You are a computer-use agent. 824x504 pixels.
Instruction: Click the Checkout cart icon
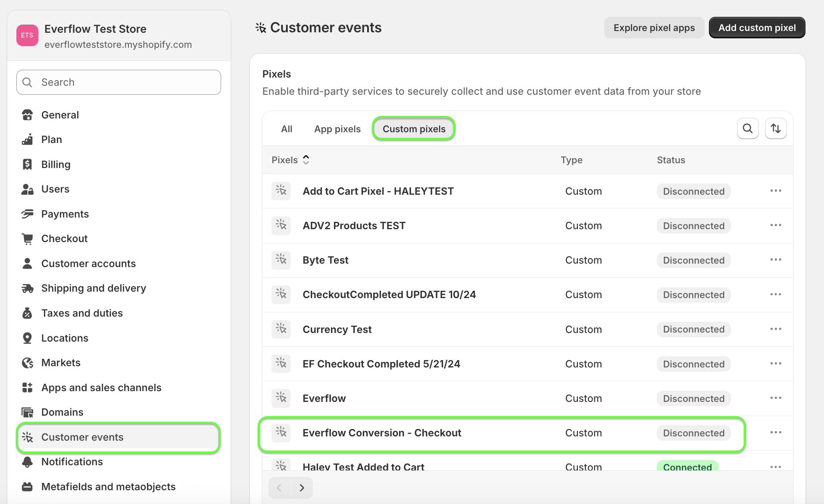(x=28, y=239)
